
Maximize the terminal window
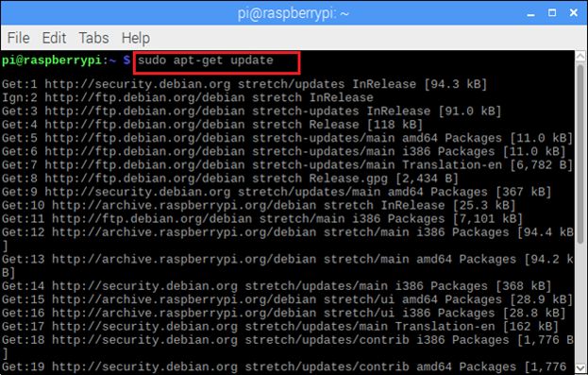click(552, 13)
